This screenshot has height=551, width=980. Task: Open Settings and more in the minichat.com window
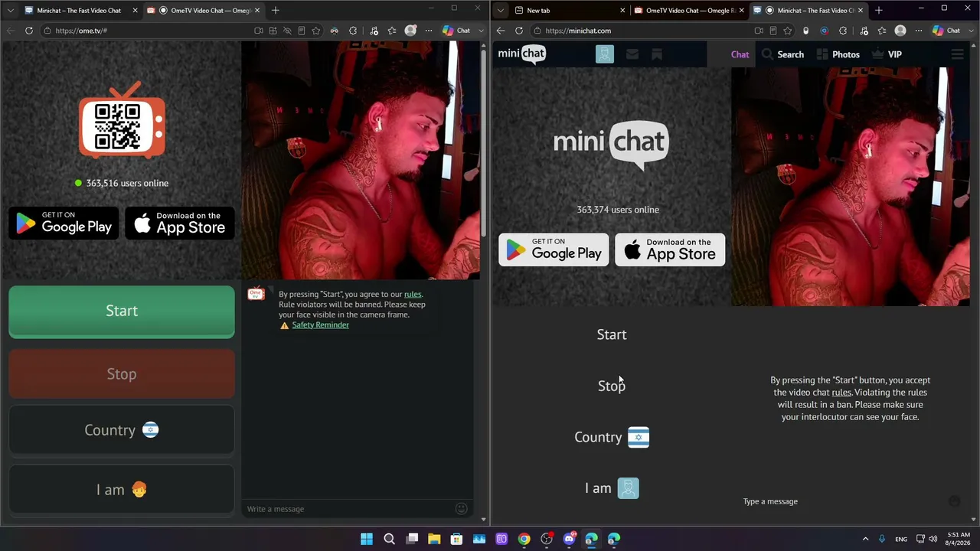click(x=919, y=31)
